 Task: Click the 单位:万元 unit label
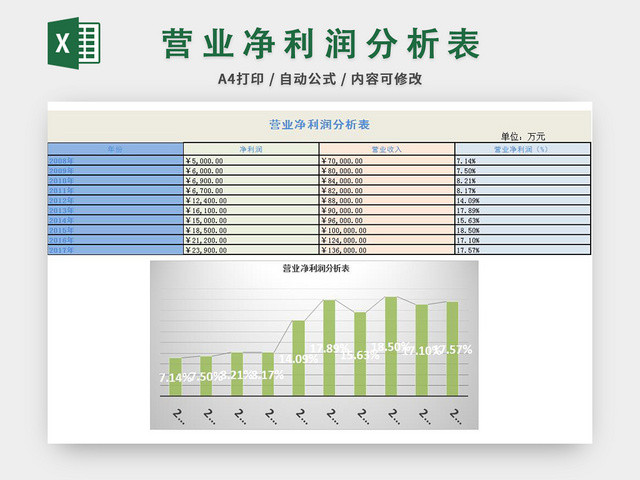[523, 136]
